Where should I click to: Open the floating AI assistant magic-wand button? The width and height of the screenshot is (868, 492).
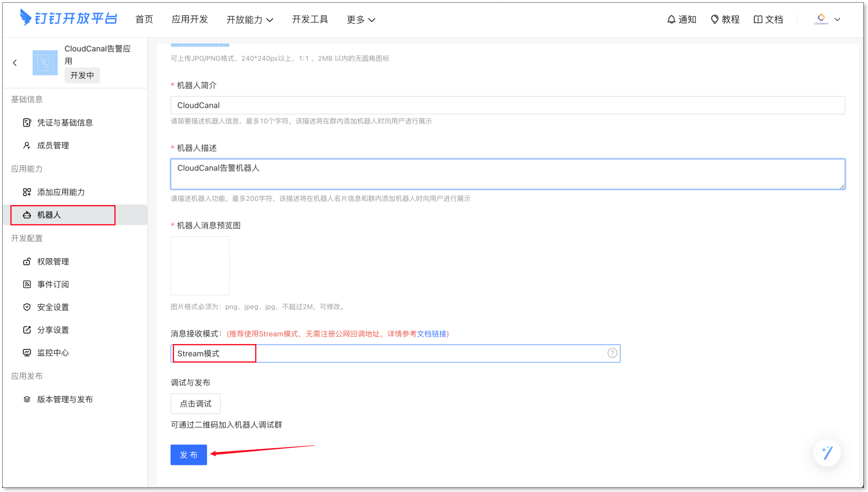click(x=827, y=453)
